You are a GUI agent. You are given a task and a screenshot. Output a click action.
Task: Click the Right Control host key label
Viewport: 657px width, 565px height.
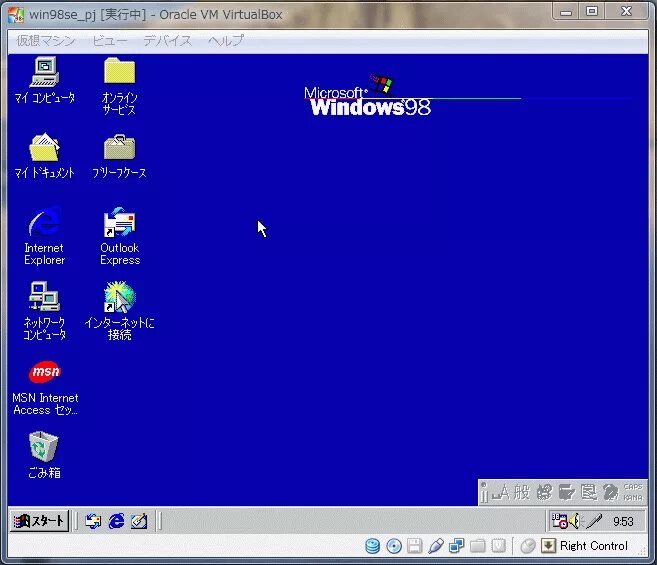594,546
